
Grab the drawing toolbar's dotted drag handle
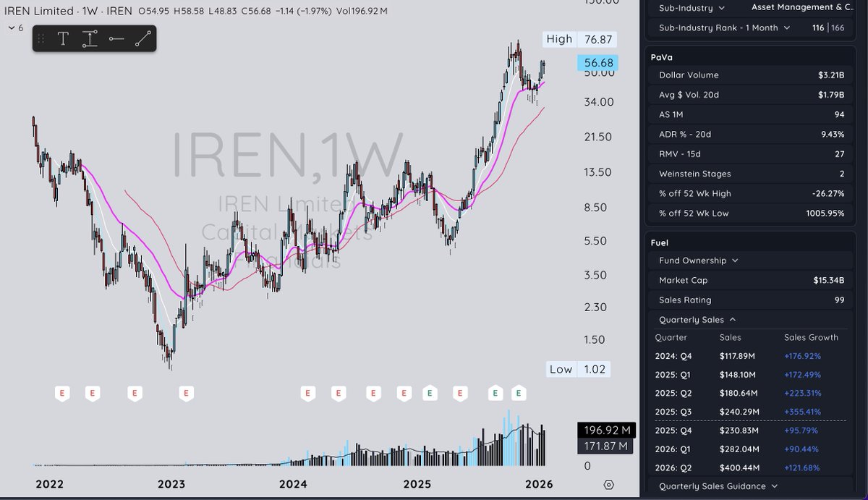point(41,38)
